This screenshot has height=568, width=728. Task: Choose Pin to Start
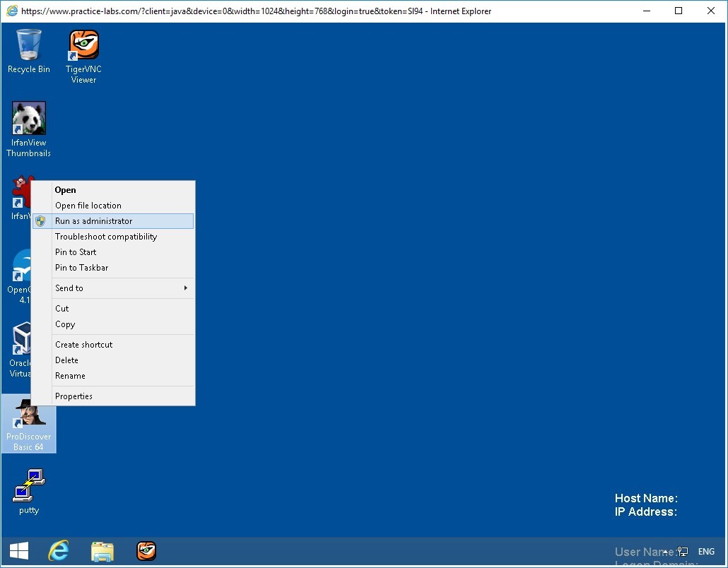pos(113,252)
